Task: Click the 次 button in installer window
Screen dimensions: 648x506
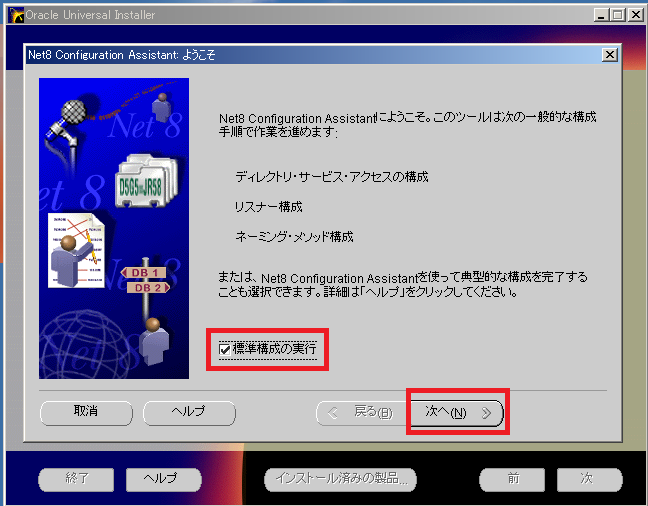Action: coord(590,480)
